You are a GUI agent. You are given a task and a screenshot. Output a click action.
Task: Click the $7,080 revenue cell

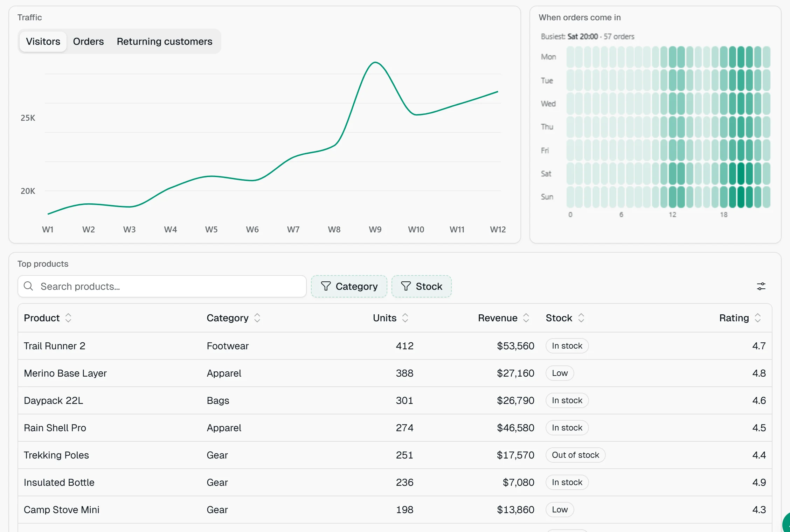pos(518,482)
